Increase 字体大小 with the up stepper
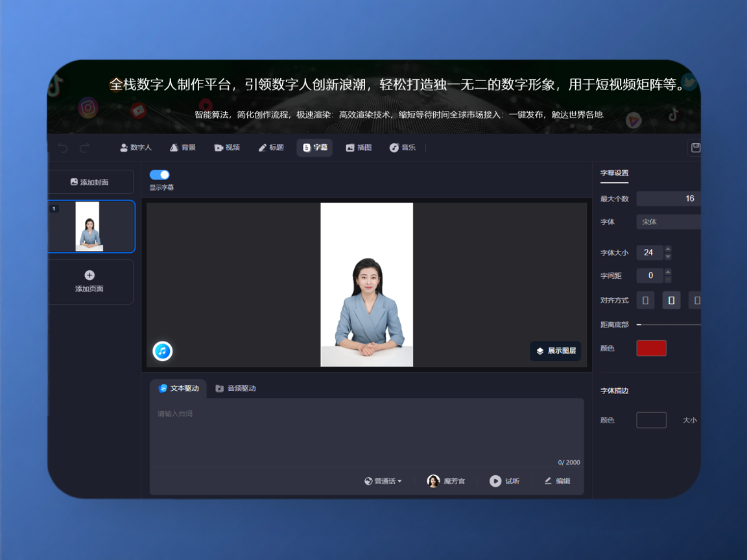Viewport: 747px width, 560px height. pos(668,249)
